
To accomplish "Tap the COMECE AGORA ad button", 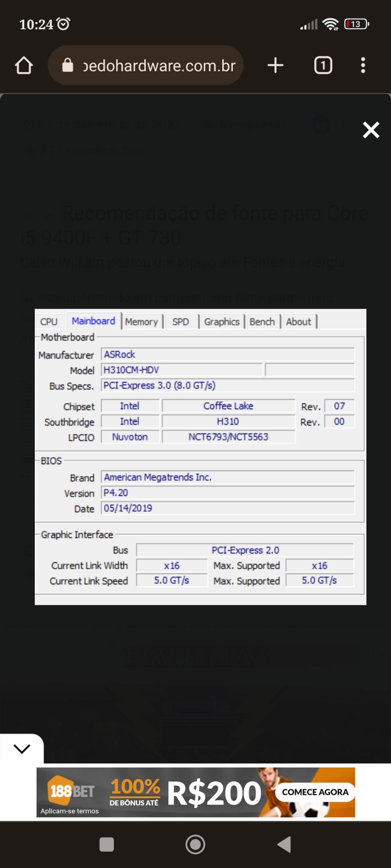I will pyautogui.click(x=315, y=792).
